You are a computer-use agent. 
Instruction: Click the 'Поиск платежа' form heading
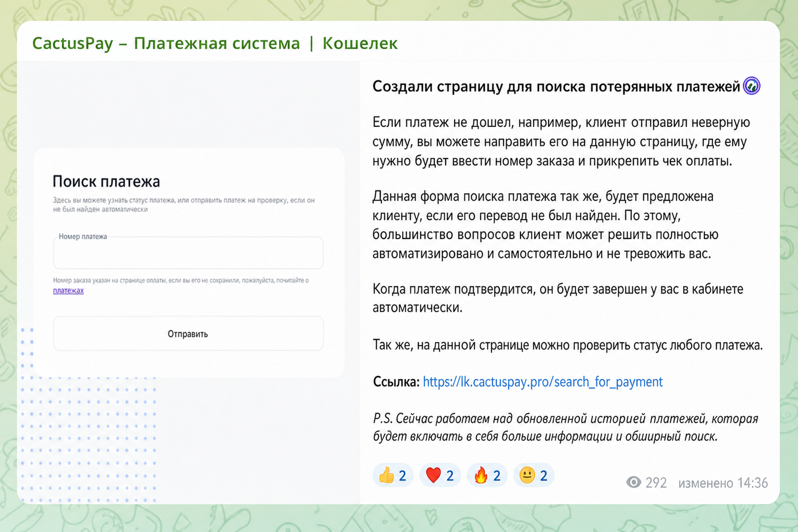107,181
